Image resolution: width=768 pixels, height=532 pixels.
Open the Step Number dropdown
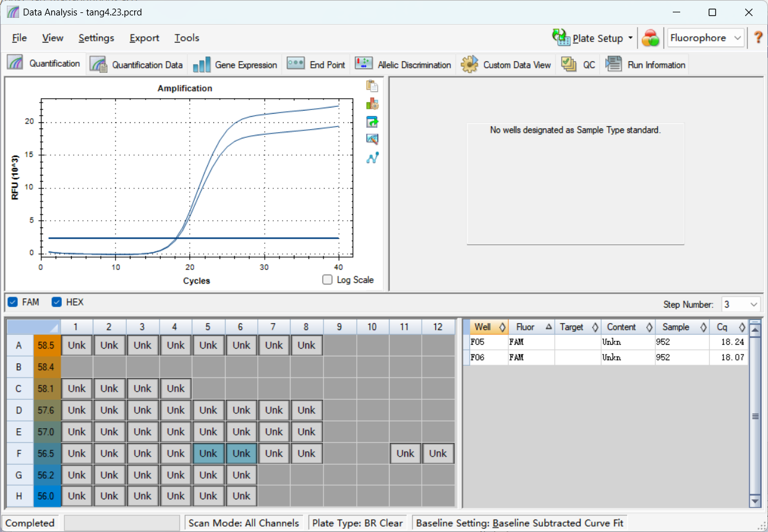[x=741, y=304]
